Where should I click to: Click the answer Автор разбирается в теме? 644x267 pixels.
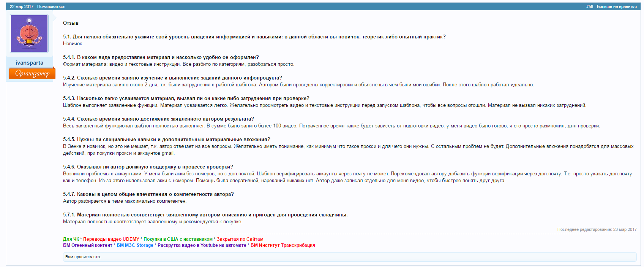point(125,201)
